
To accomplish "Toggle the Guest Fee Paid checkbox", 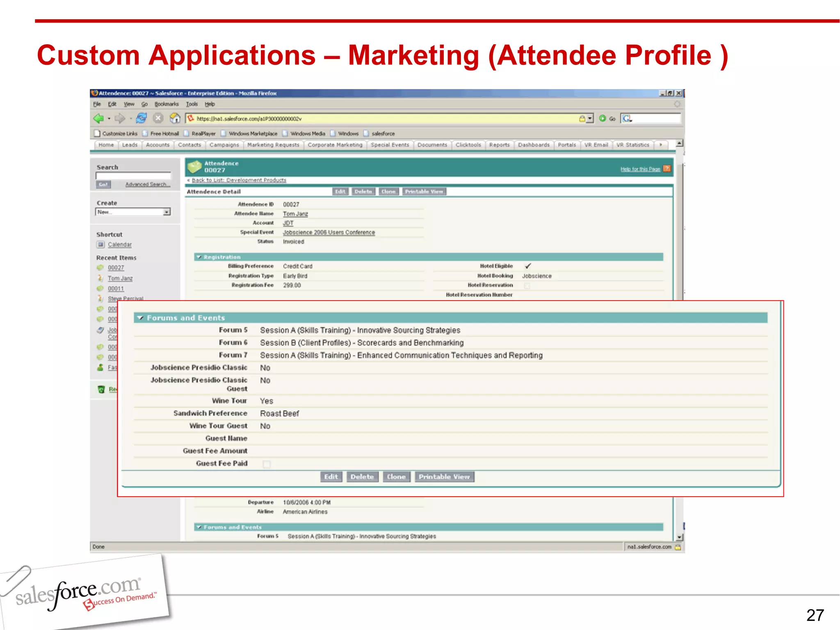I will point(267,464).
